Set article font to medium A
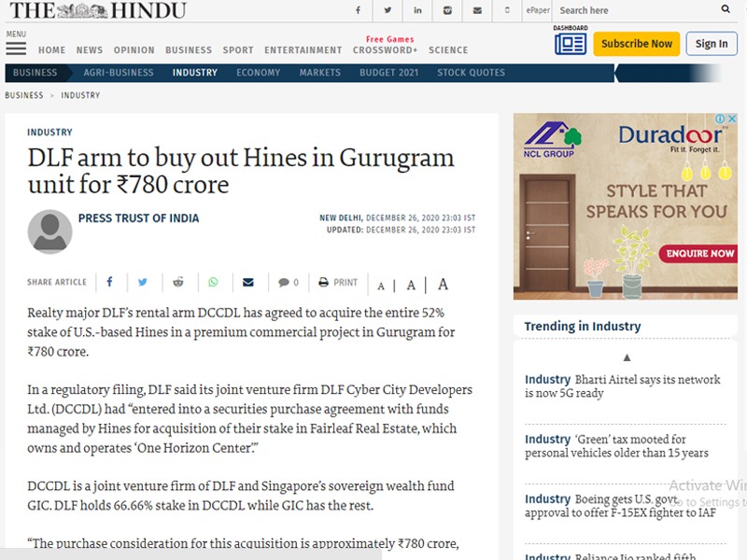 (x=411, y=286)
